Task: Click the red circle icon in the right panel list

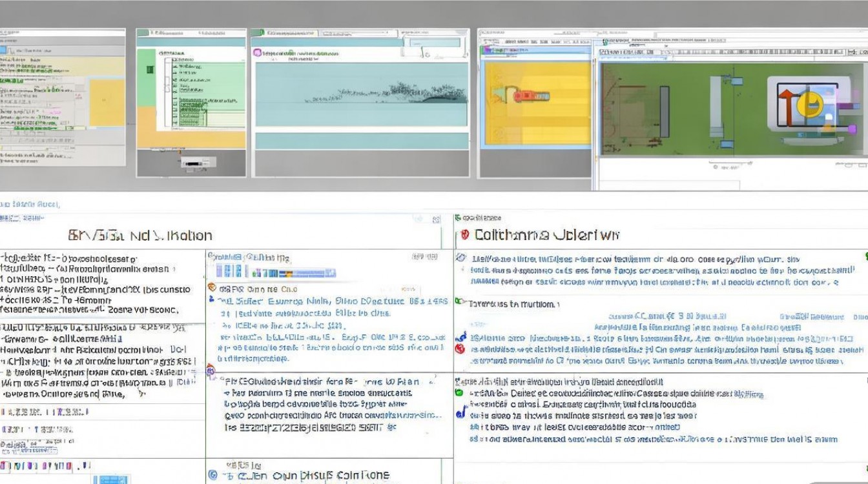Action: (x=460, y=348)
